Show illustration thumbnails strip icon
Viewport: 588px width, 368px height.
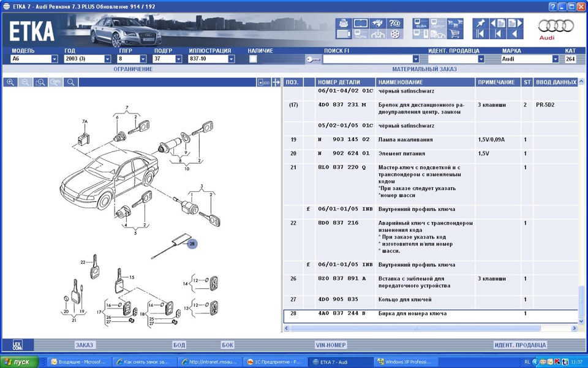point(263,82)
